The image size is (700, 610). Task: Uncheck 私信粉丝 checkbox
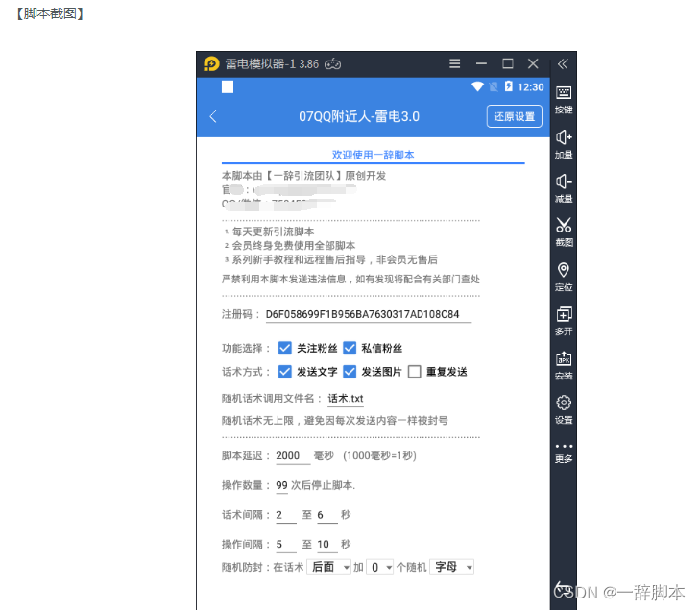coord(350,348)
